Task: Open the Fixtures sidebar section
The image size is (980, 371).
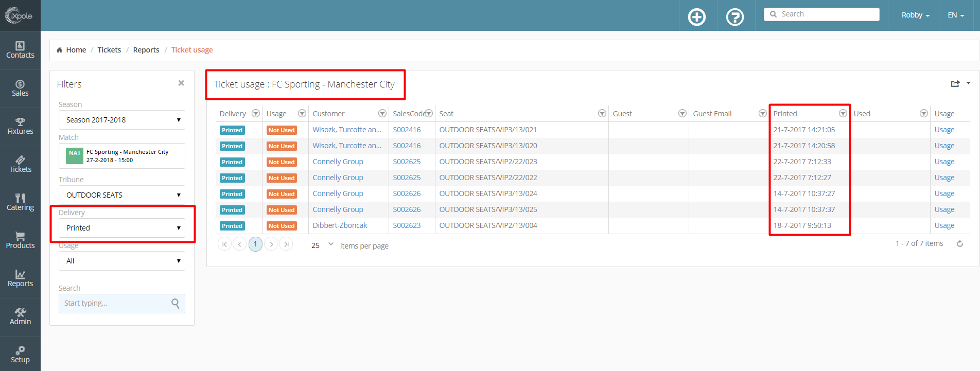Action: click(x=20, y=127)
